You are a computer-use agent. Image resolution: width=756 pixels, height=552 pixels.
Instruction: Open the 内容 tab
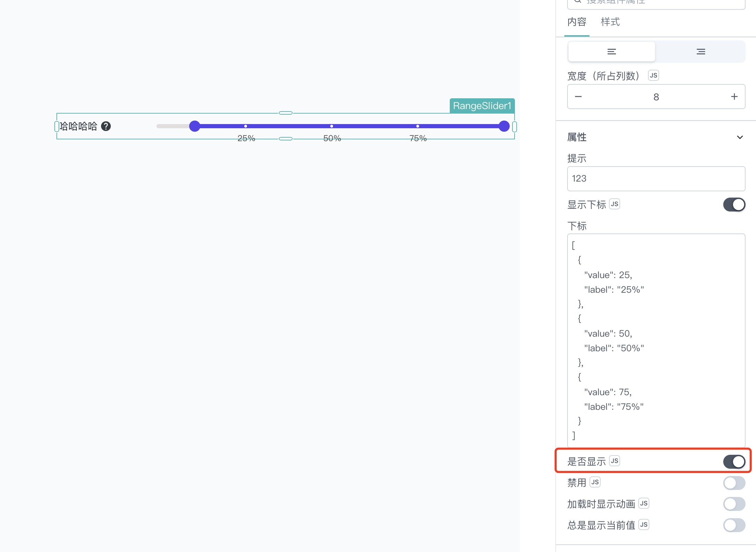coord(577,22)
